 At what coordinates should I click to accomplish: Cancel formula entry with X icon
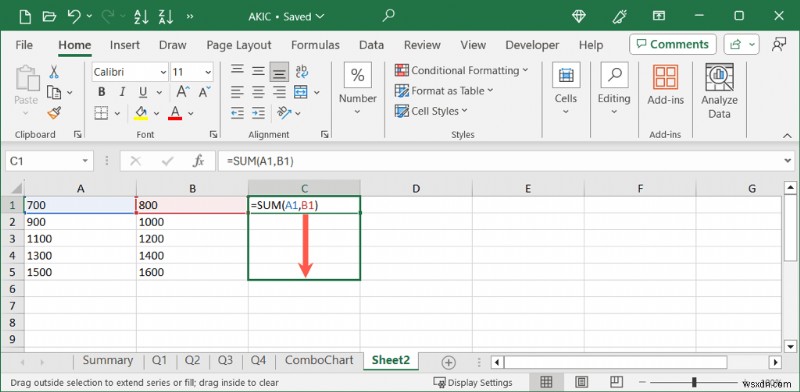coord(135,161)
